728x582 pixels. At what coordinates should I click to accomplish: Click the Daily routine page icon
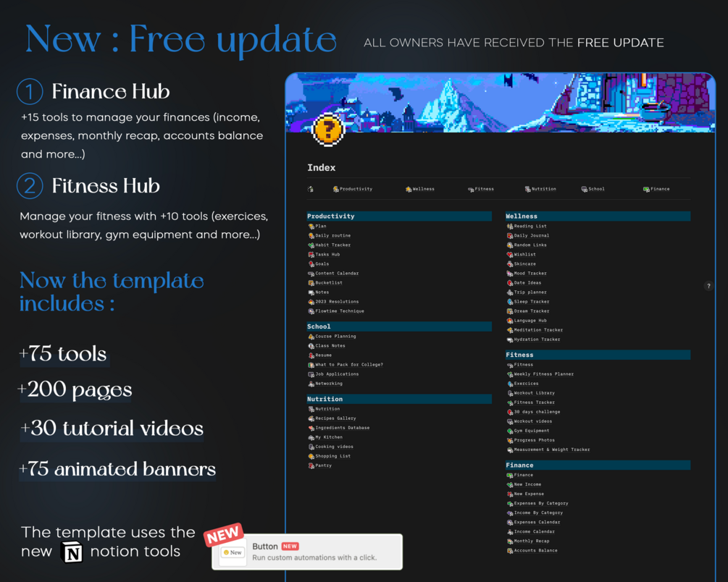(311, 236)
